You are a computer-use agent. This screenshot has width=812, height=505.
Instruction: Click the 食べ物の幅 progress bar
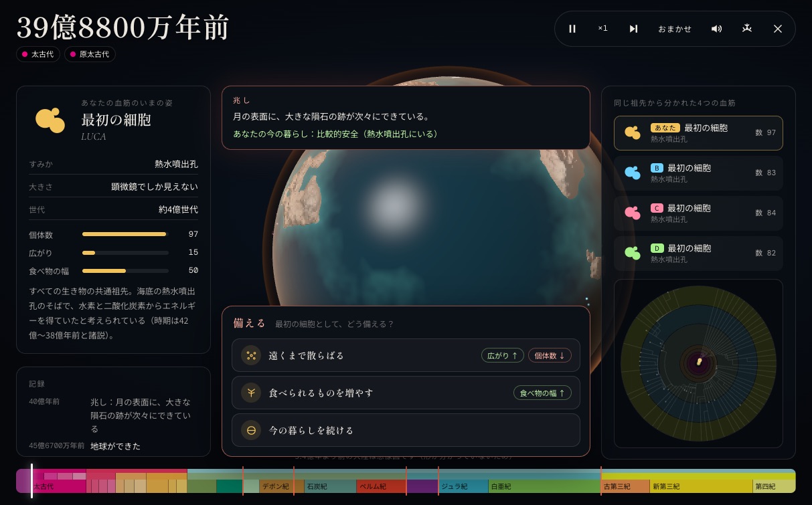pos(125,270)
